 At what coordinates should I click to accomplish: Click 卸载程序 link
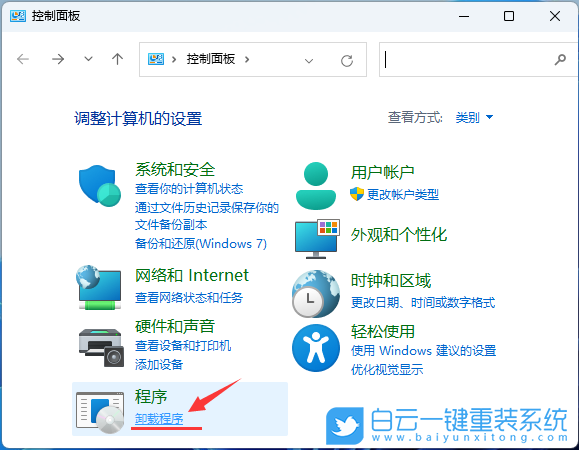click(x=159, y=419)
